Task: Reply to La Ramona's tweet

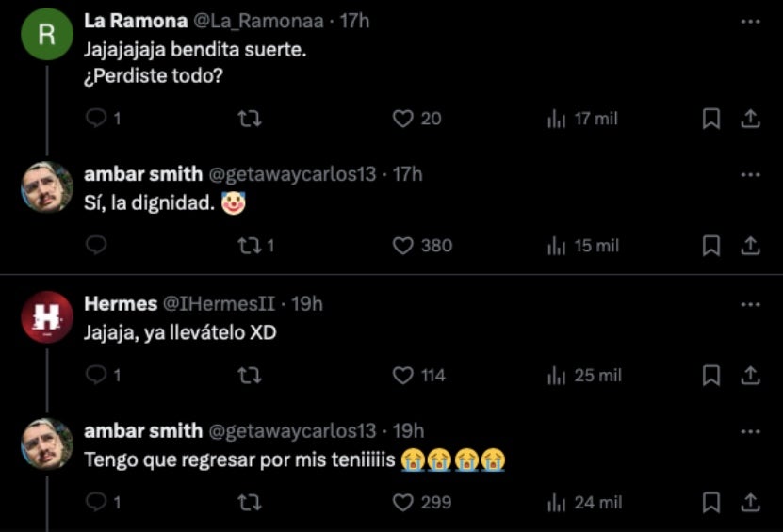Action: pyautogui.click(x=96, y=119)
